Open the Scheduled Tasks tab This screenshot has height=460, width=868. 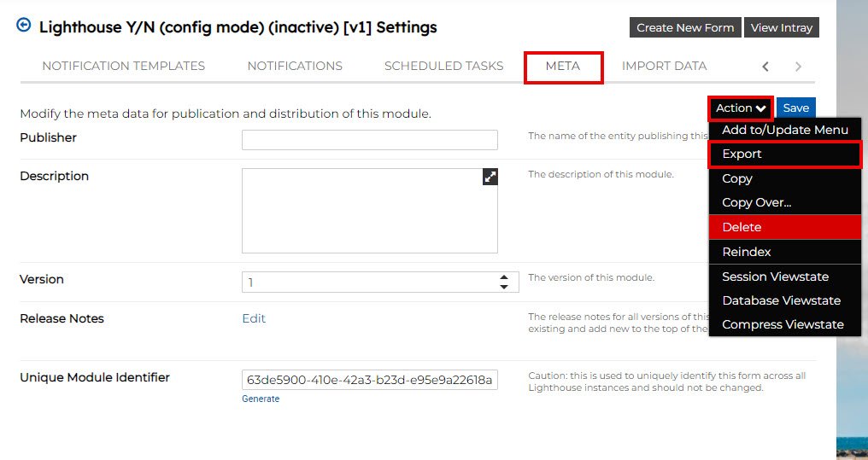tap(443, 66)
